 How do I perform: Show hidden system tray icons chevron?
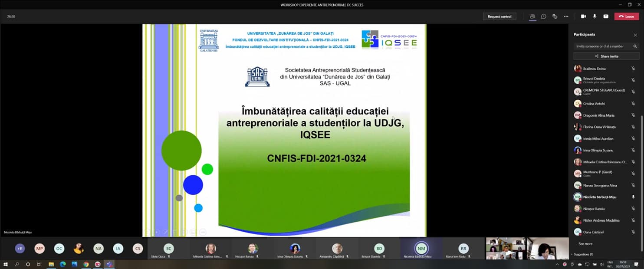coord(557,264)
